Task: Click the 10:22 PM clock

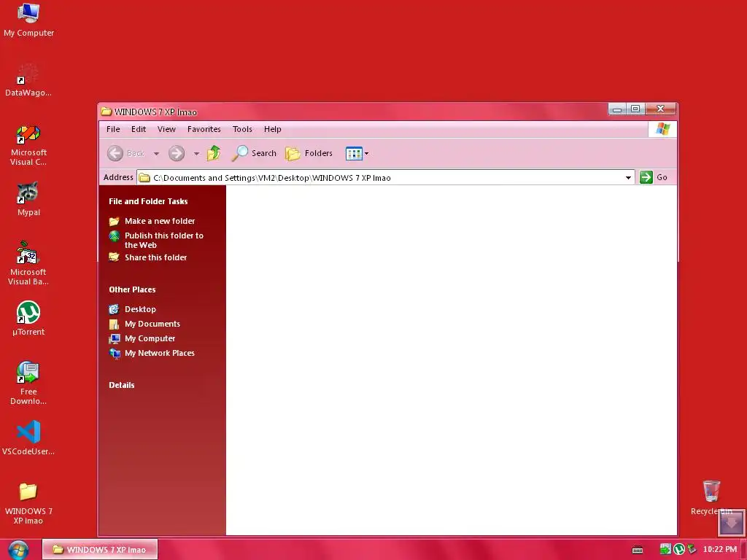Action: (720, 550)
